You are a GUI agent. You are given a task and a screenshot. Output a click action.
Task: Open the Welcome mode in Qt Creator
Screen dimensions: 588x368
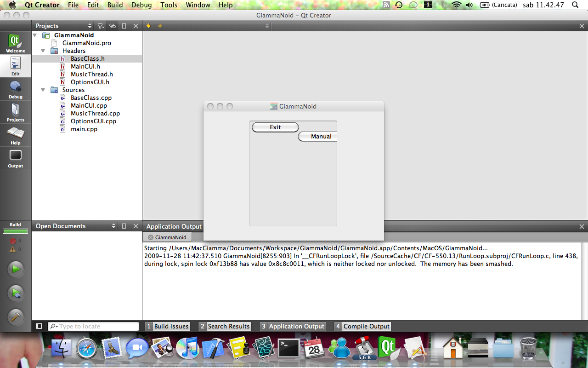pyautogui.click(x=16, y=43)
